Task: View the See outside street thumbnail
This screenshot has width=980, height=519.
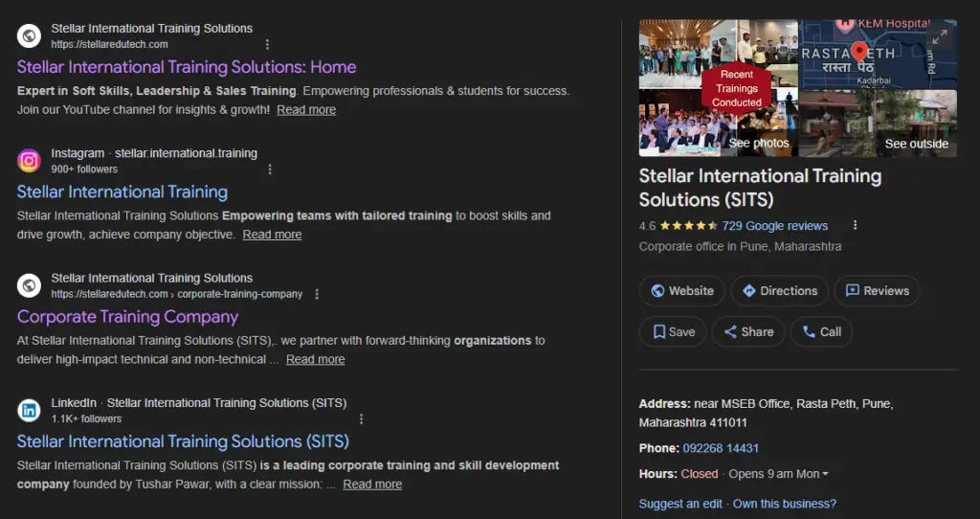Action: point(878,123)
